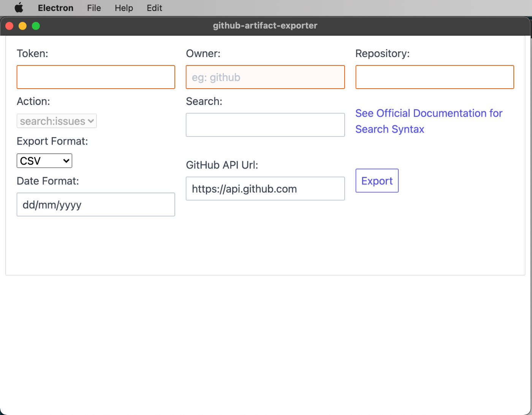Click the GitHub API Url: label
Screen dimensions: 532x415
[222, 165]
